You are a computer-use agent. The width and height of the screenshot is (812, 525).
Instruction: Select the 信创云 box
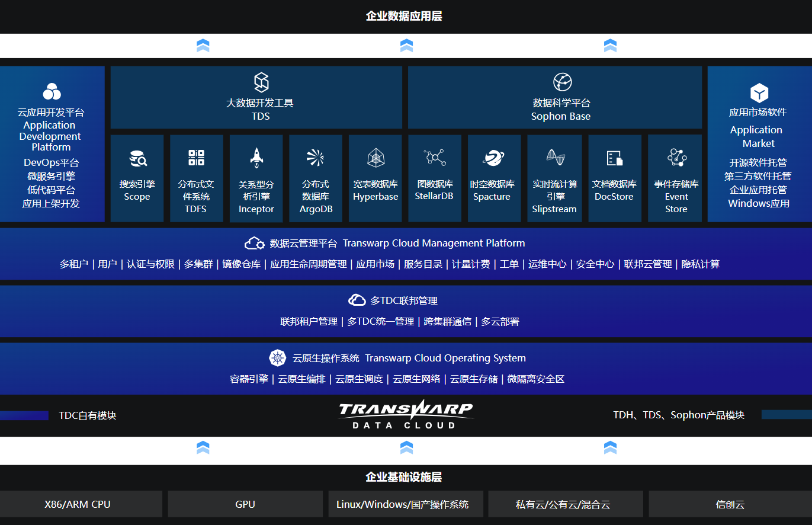pyautogui.click(x=730, y=504)
